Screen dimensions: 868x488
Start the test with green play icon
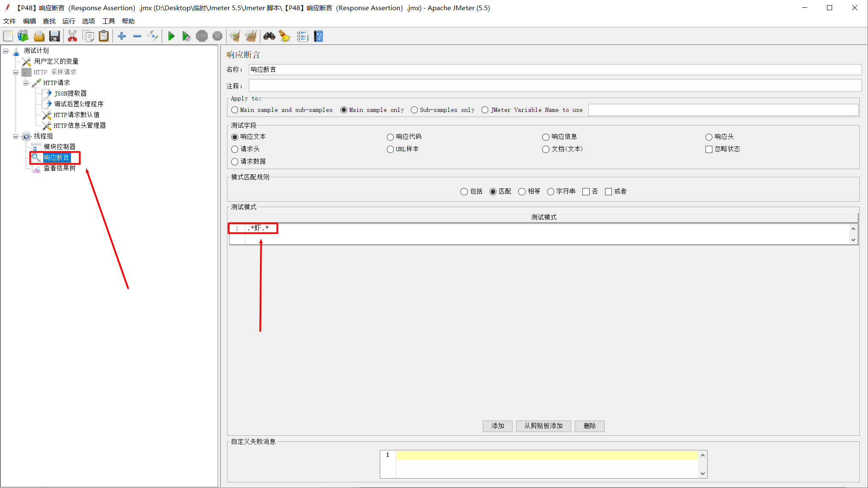171,36
